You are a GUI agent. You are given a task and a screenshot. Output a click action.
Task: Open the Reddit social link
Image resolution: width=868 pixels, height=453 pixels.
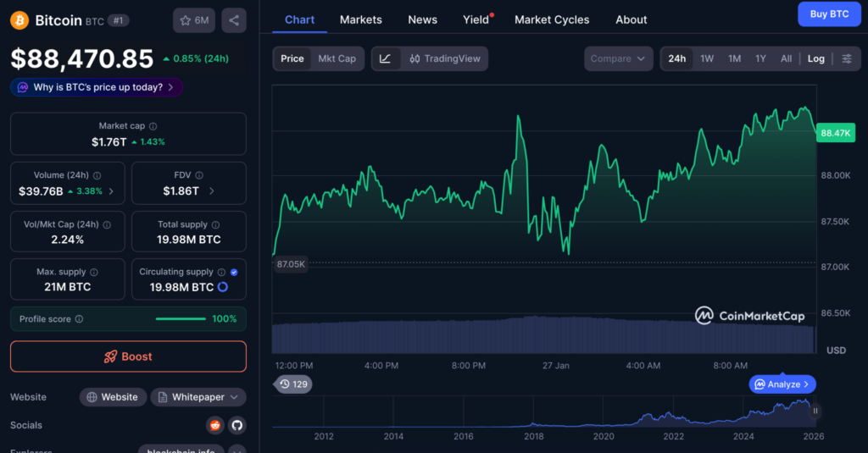(215, 425)
